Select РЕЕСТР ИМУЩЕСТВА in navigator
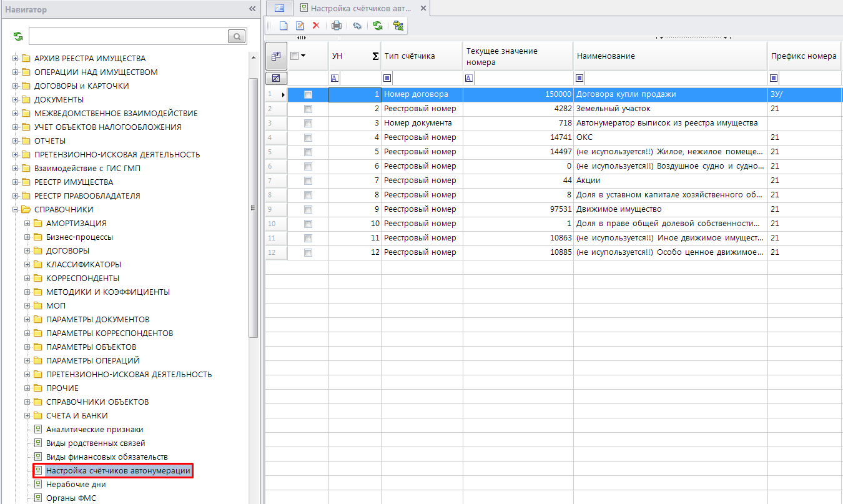Viewport: 843px width, 504px height. pyautogui.click(x=74, y=182)
